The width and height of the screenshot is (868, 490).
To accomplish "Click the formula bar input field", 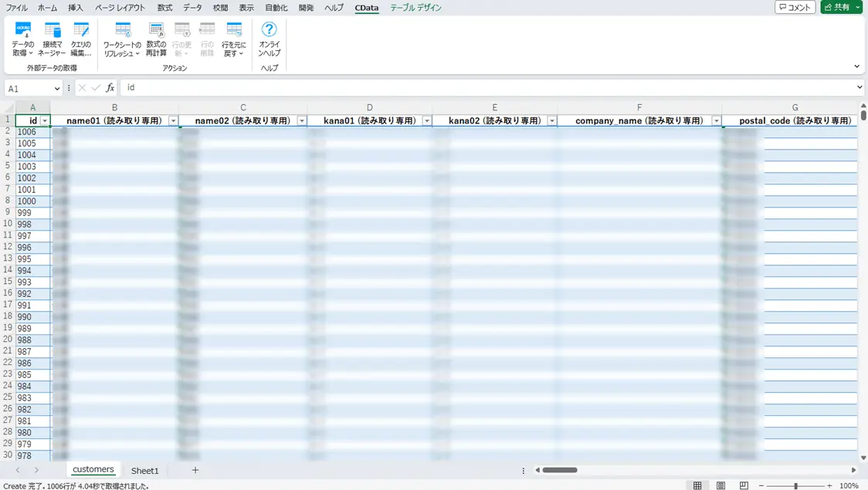I will pyautogui.click(x=487, y=87).
